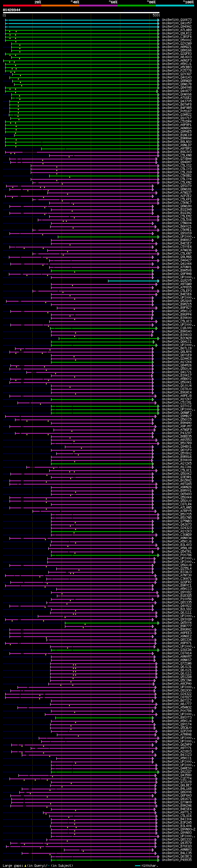Select the UniRef100_Q6IBC3 label
The height and width of the screenshot is (868, 197).
[x=177, y=856]
